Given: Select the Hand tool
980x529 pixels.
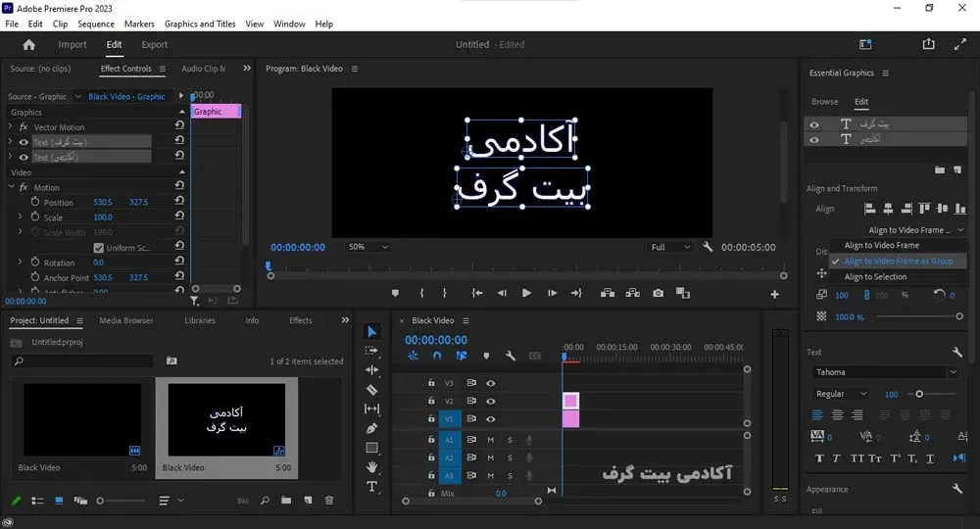Looking at the screenshot, I should tap(371, 467).
